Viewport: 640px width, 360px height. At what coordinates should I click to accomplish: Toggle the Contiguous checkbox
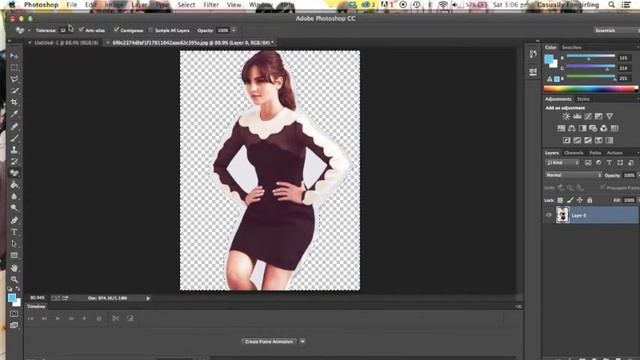(116, 30)
